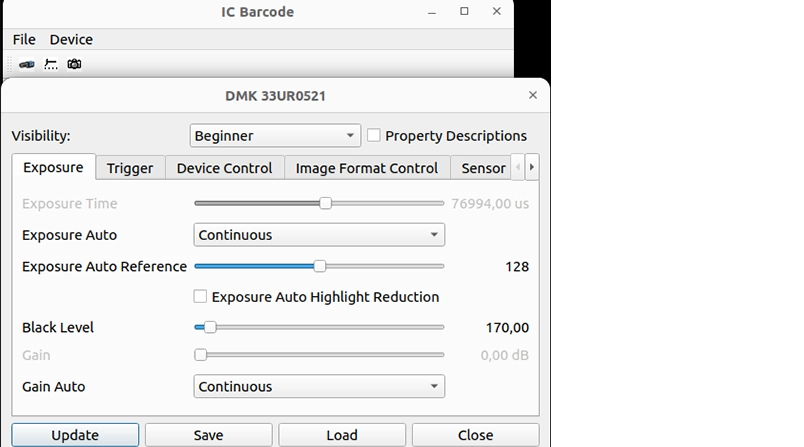Click the Update button
The width and height of the screenshot is (804, 447).
coord(75,435)
